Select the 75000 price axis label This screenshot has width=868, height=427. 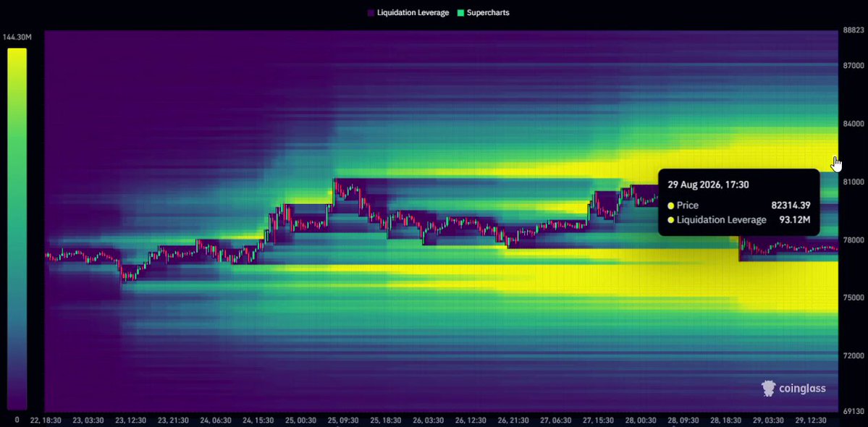click(853, 297)
